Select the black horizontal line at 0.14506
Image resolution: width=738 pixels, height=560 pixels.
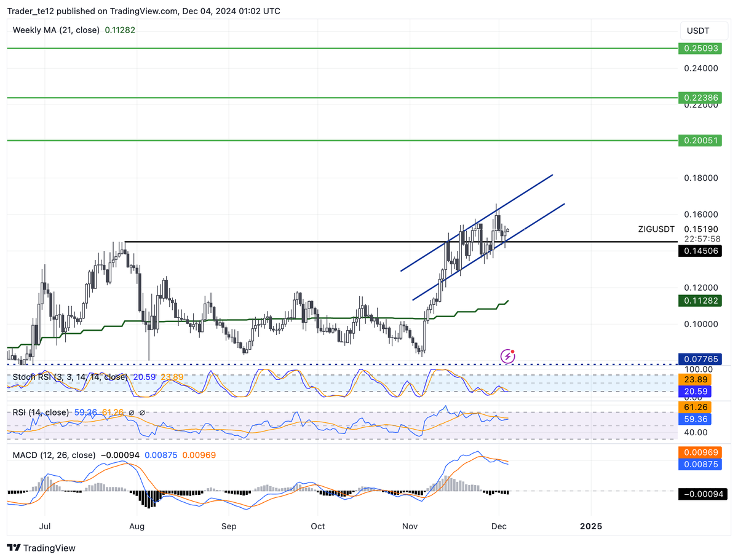tap(400, 242)
